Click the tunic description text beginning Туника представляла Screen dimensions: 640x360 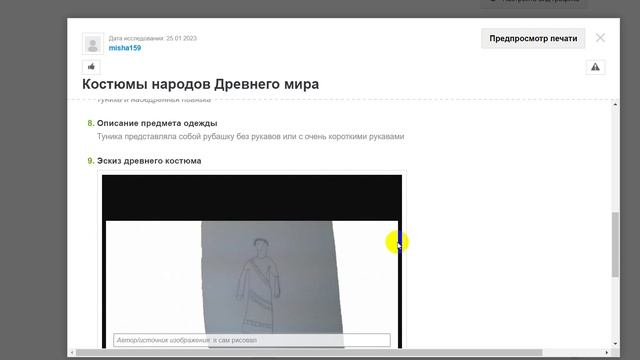click(x=251, y=136)
